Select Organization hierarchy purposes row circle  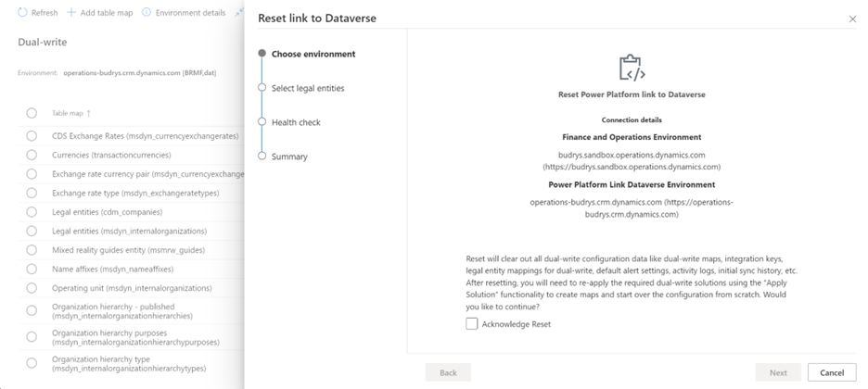[x=32, y=336]
